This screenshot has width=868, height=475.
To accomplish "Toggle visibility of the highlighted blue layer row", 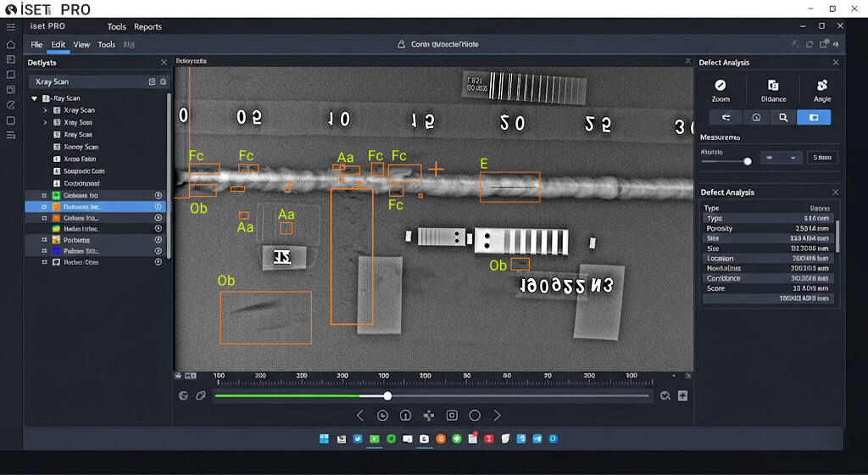I will coord(158,206).
